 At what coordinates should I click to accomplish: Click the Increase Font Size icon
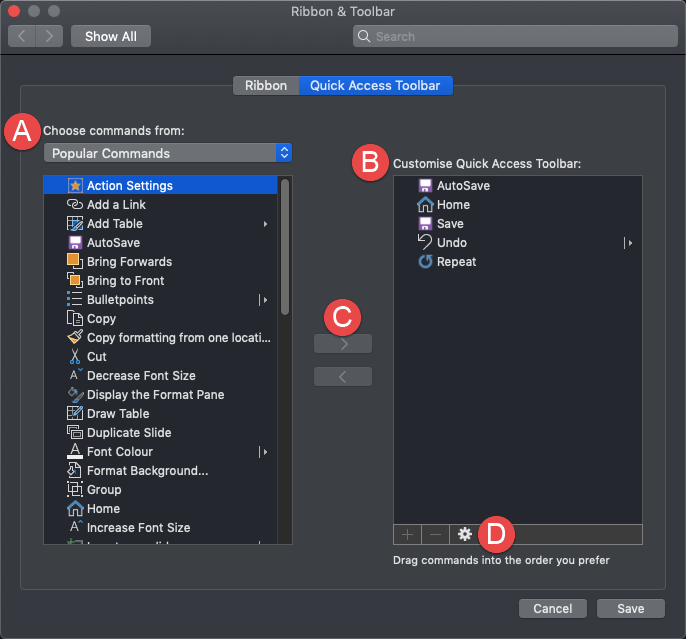pos(75,527)
